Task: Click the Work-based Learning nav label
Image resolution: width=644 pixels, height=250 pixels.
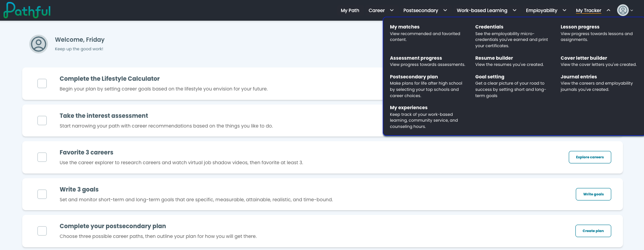Action: click(482, 11)
